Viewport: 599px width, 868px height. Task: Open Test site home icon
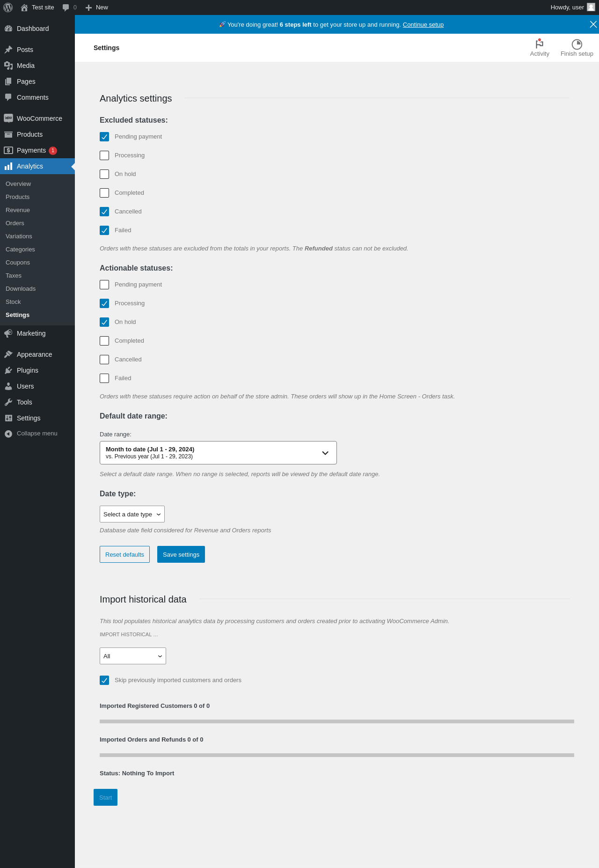click(x=24, y=7)
